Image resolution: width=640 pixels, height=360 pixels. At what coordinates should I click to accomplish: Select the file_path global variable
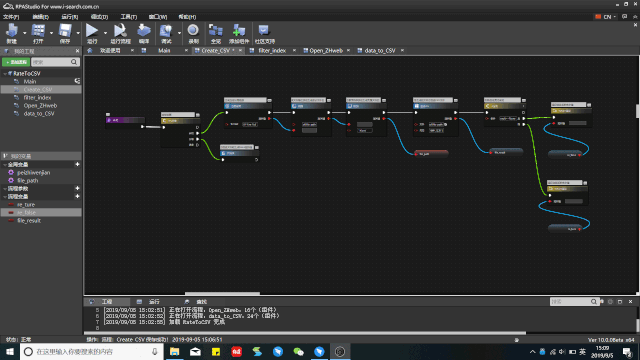(x=27, y=180)
